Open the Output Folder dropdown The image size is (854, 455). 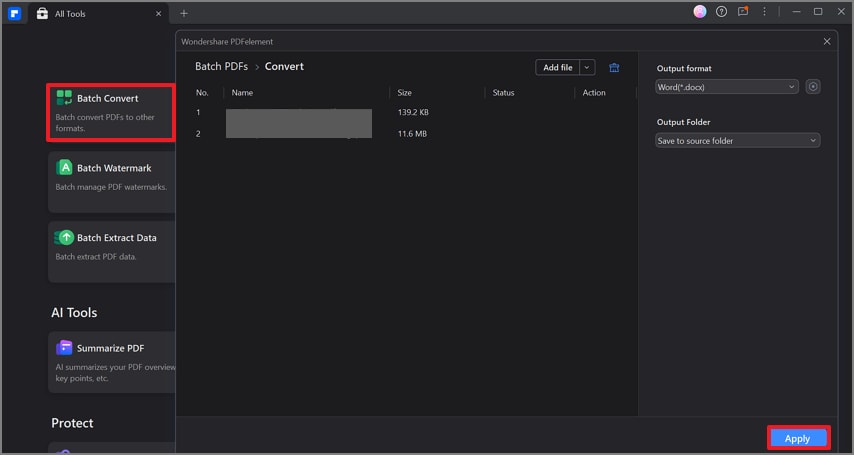tap(737, 141)
